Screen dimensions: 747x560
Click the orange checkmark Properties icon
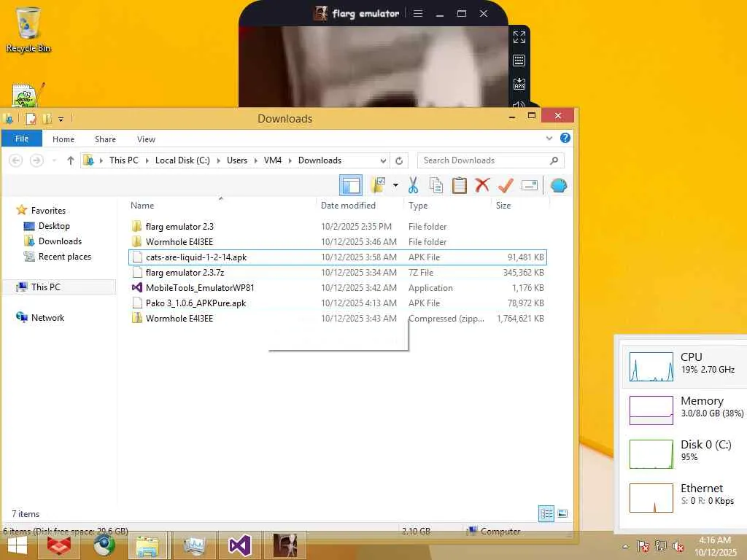(506, 185)
